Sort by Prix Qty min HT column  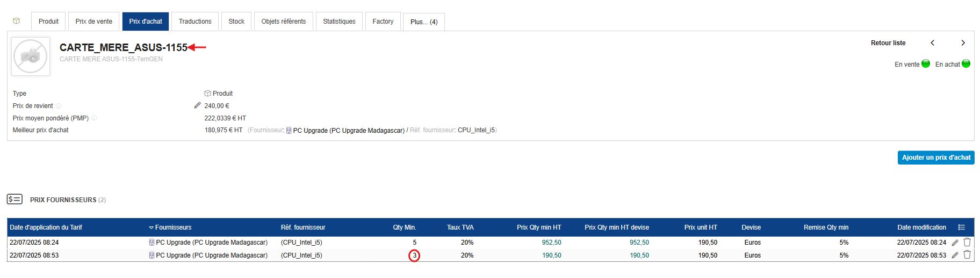pos(539,227)
